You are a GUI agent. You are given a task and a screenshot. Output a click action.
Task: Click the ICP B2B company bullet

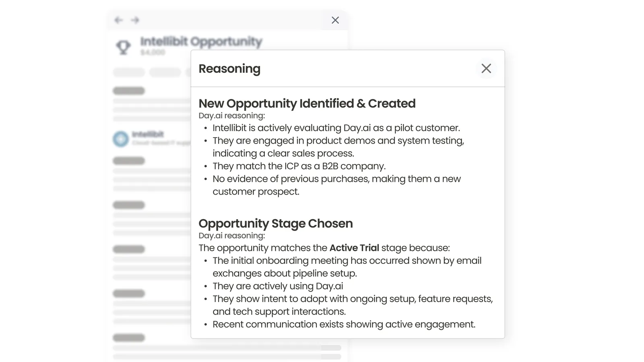pyautogui.click(x=299, y=166)
